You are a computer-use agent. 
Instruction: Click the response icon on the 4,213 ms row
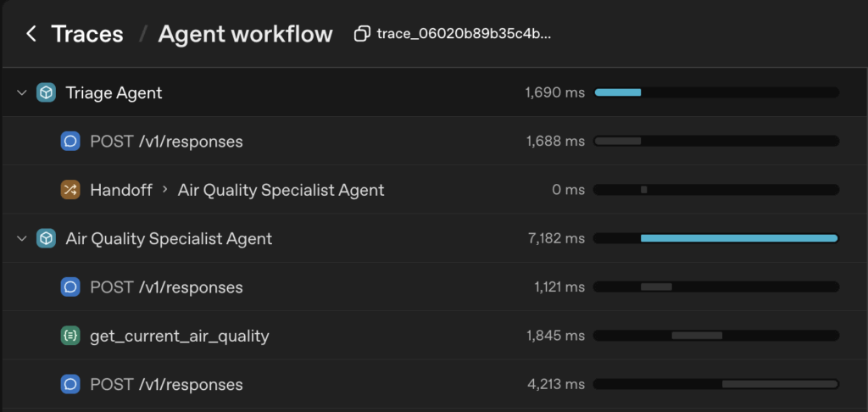(x=70, y=385)
